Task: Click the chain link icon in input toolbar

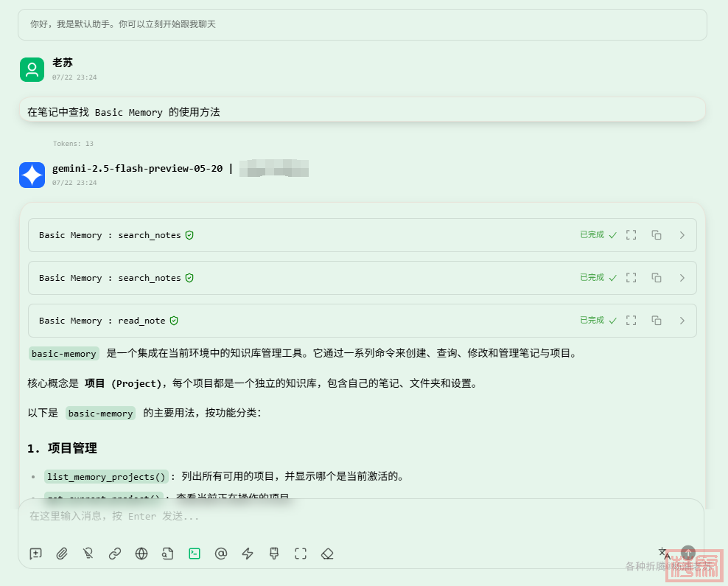Action: click(x=115, y=554)
